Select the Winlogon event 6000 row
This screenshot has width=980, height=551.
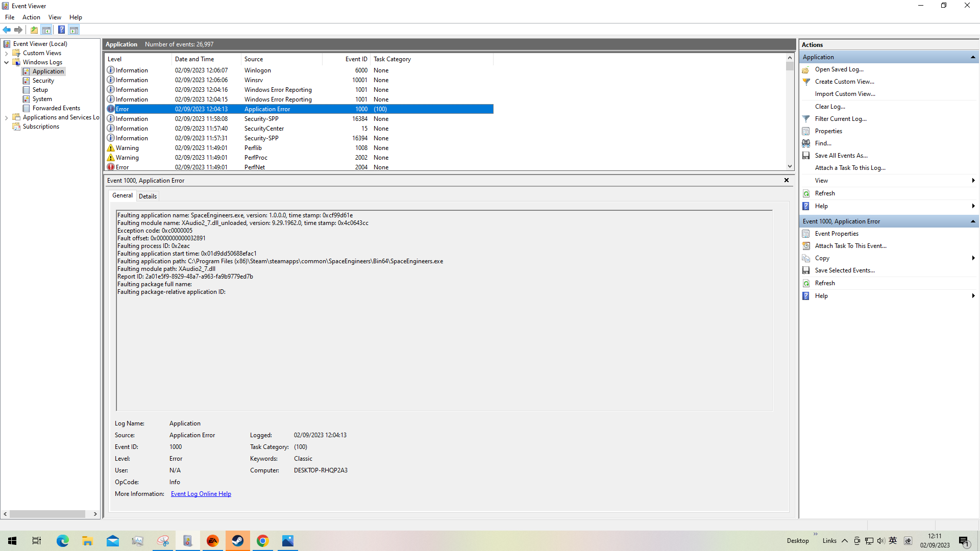click(x=299, y=70)
